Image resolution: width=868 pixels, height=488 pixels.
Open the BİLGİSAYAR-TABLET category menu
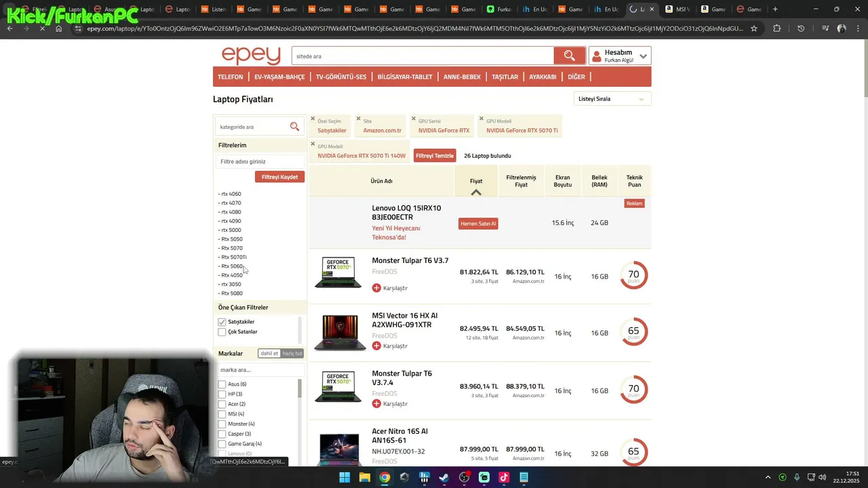[x=405, y=77]
